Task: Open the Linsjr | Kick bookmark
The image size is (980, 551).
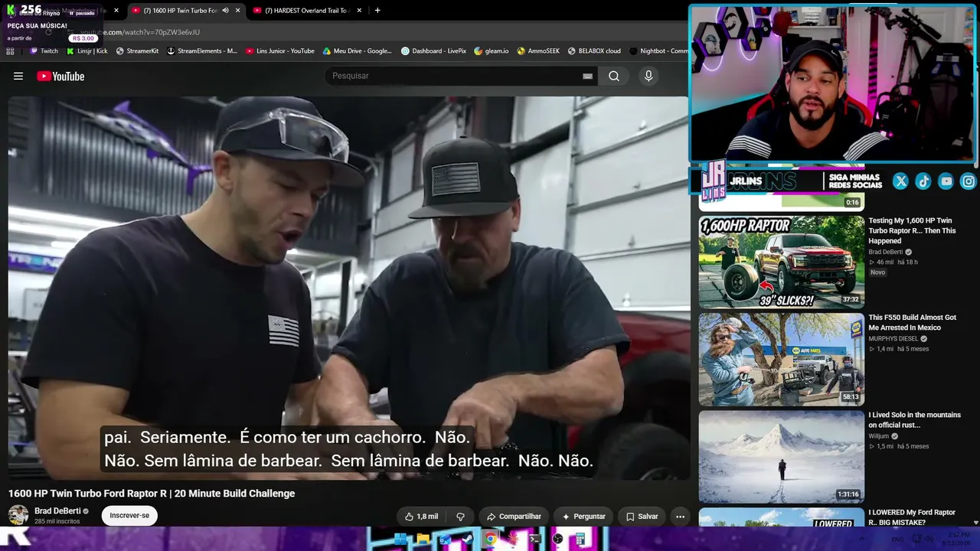Action: pos(87,51)
